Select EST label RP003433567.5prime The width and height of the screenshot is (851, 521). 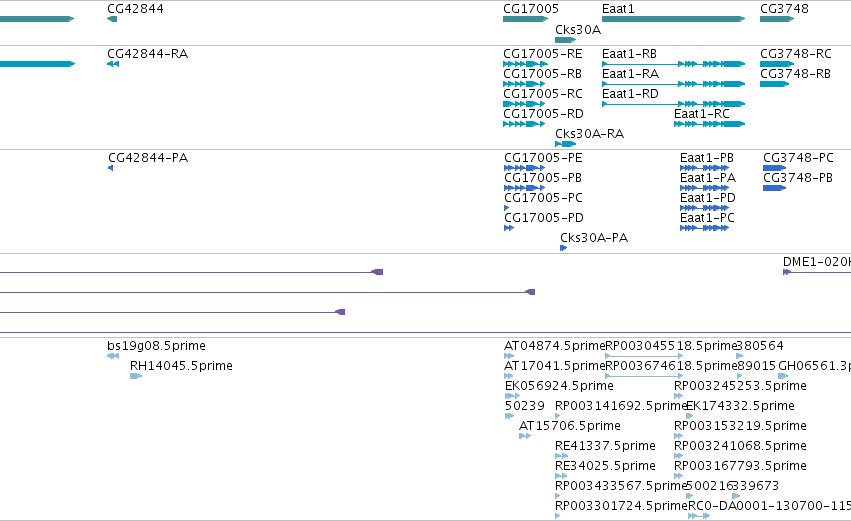[x=621, y=486]
